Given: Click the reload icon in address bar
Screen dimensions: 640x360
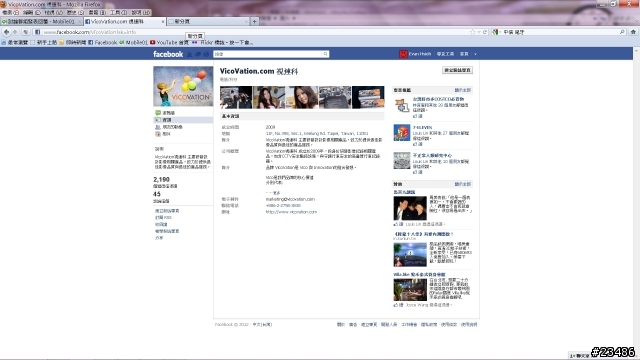Looking at the screenshot, I should pyautogui.click(x=485, y=32).
